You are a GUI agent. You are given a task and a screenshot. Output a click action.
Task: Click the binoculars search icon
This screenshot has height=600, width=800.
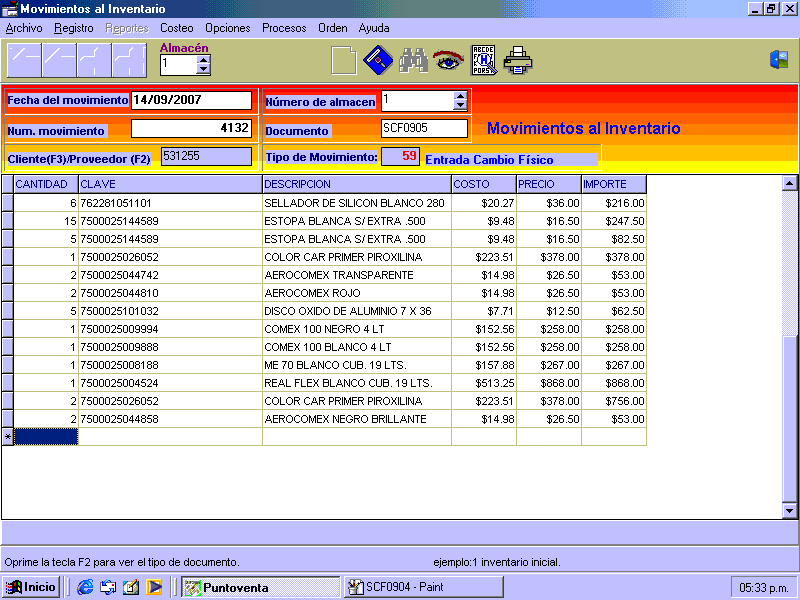413,61
